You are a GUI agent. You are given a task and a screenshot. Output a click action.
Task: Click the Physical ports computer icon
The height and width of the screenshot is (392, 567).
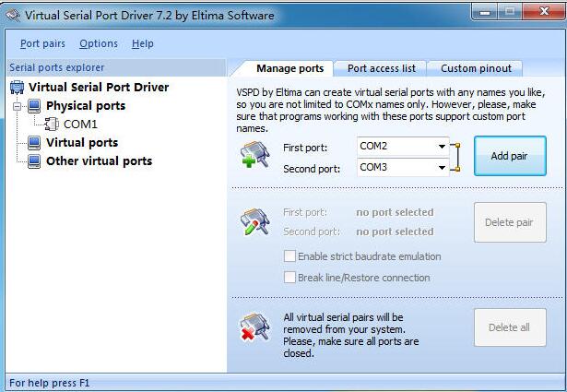click(34, 106)
